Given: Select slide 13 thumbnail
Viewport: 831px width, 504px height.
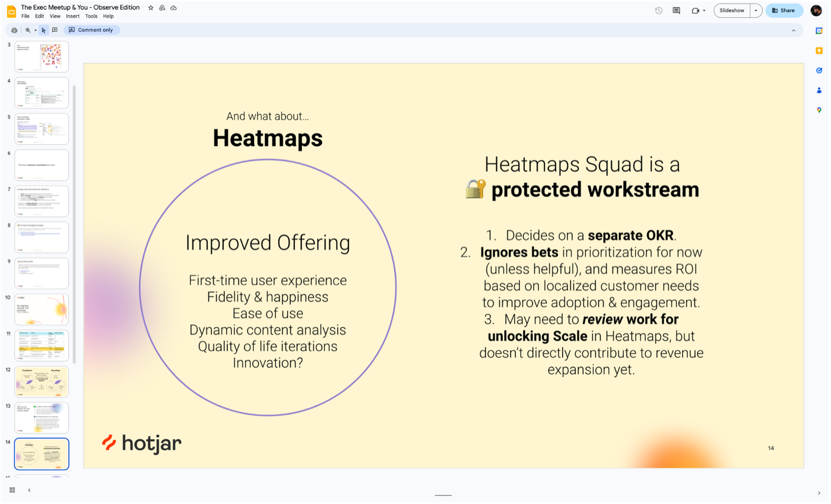Looking at the screenshot, I should (x=42, y=418).
